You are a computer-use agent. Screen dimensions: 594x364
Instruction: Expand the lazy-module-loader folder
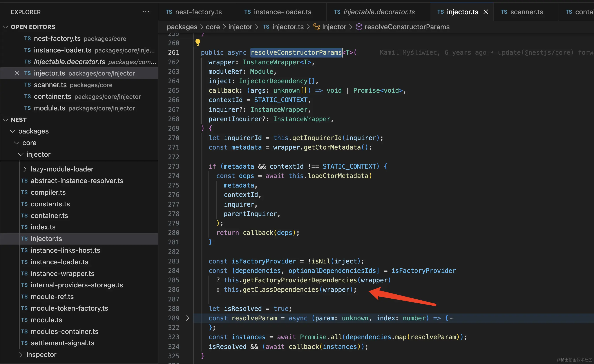pyautogui.click(x=25, y=169)
